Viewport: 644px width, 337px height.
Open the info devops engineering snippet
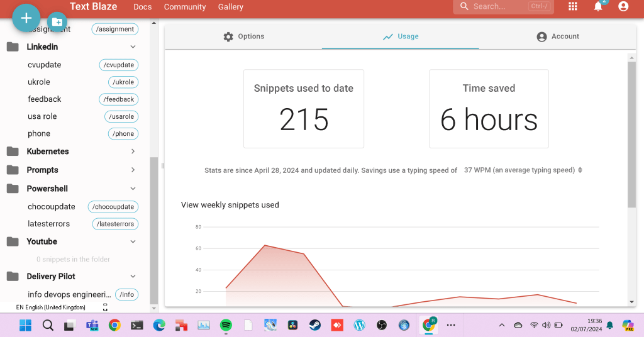point(69,295)
